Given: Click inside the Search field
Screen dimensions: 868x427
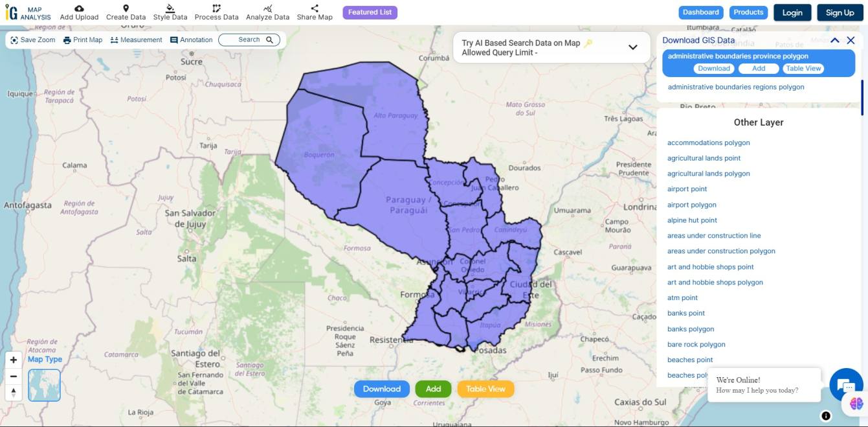Looking at the screenshot, I should coord(249,39).
